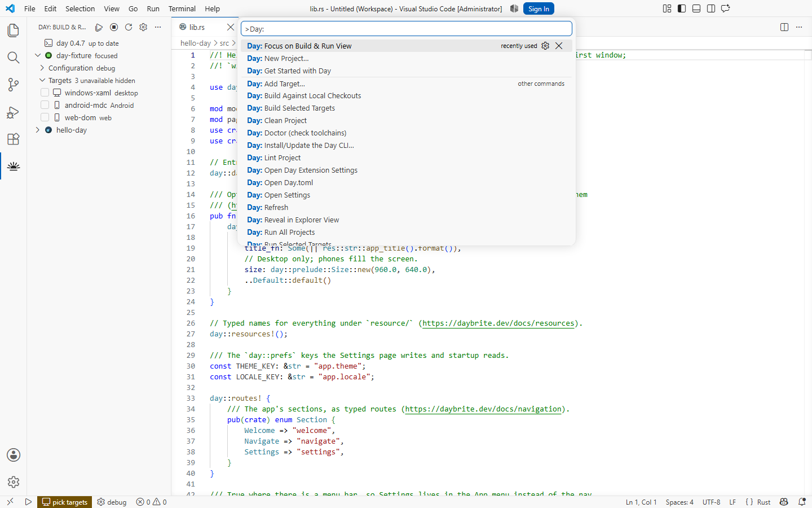Viewport: 812px width, 508px height.
Task: Run all from the Day Build & Run header
Action: click(x=99, y=27)
